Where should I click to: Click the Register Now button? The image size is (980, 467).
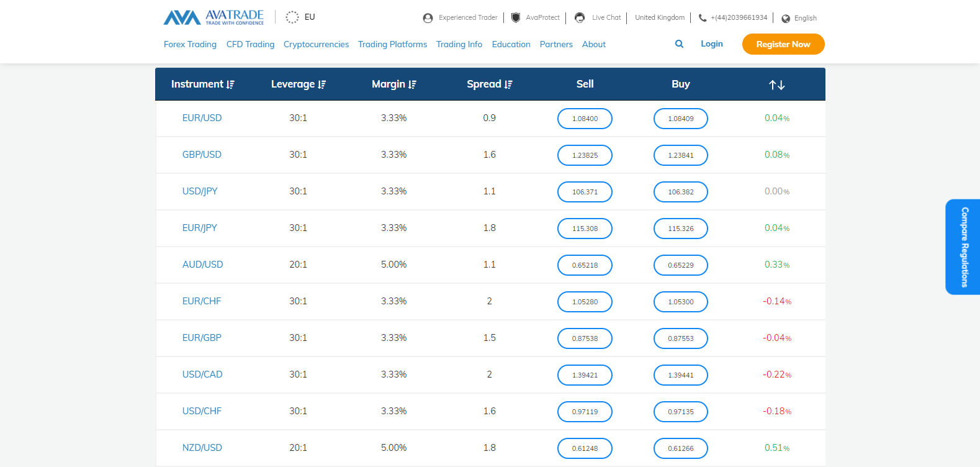(783, 44)
